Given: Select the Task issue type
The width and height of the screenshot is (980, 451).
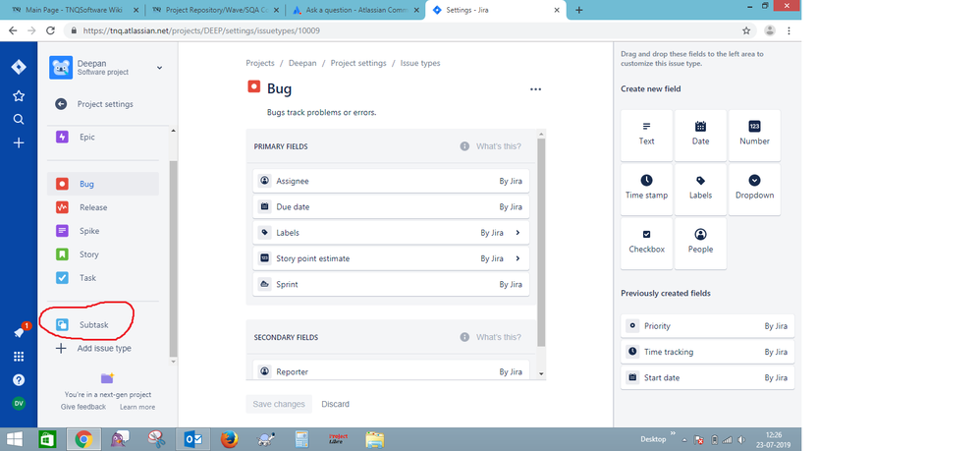Looking at the screenshot, I should (103, 278).
